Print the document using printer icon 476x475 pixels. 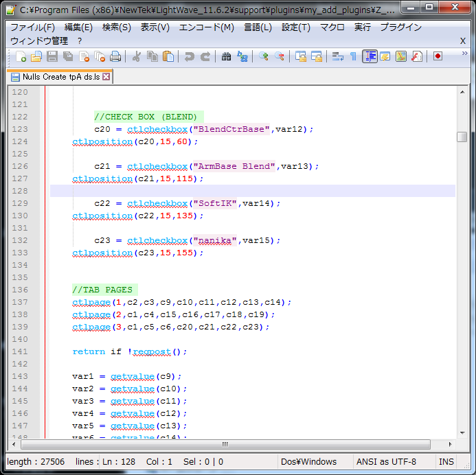pyautogui.click(x=115, y=56)
